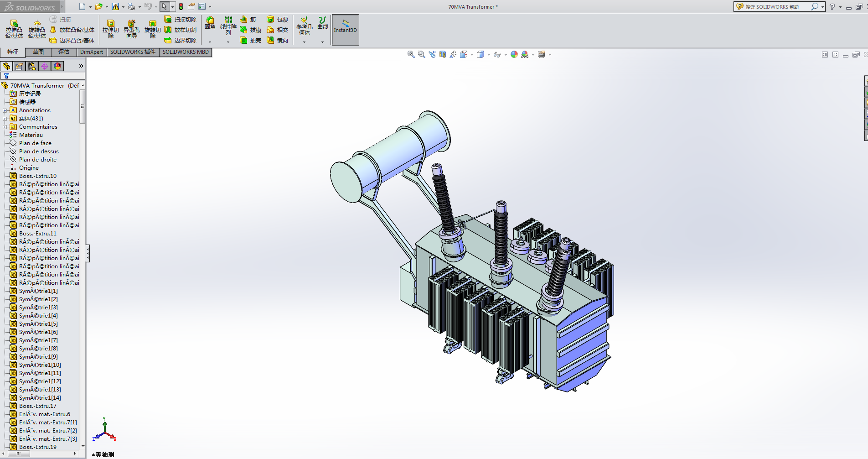
Task: Open the Section View icon
Action: click(x=443, y=55)
